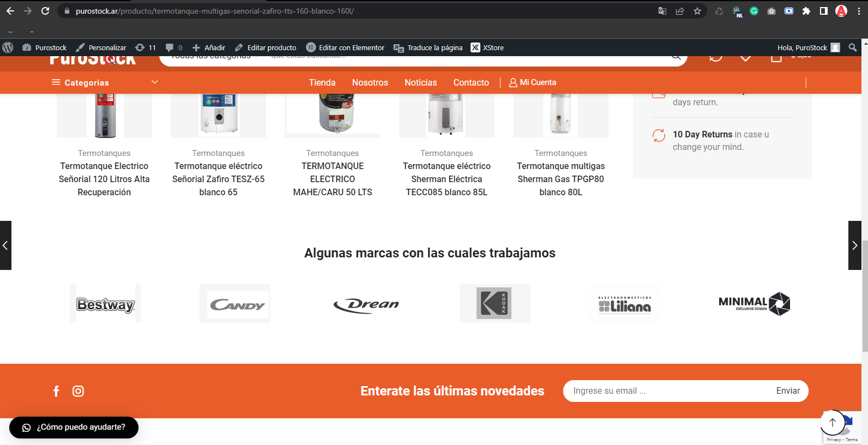The image size is (868, 445).
Task: Open Termotanque eléctrico Señorial Zafiro TESZ-65 product
Action: (218, 179)
